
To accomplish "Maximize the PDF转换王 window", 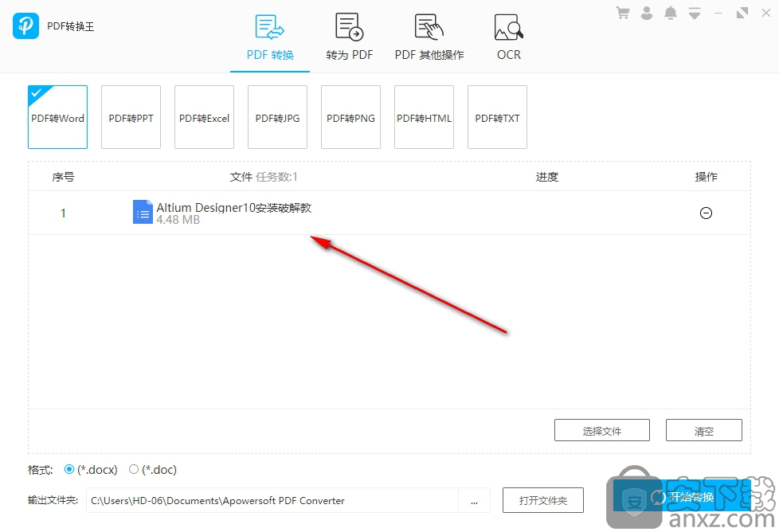I will (x=742, y=14).
